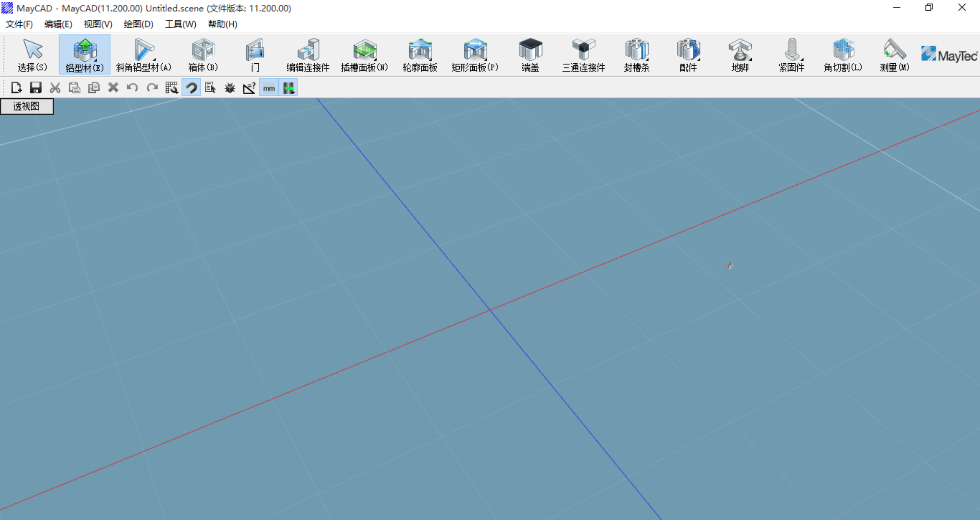Start the 测量(M) measure tool
Image resolution: width=980 pixels, height=520 pixels.
pos(894,55)
